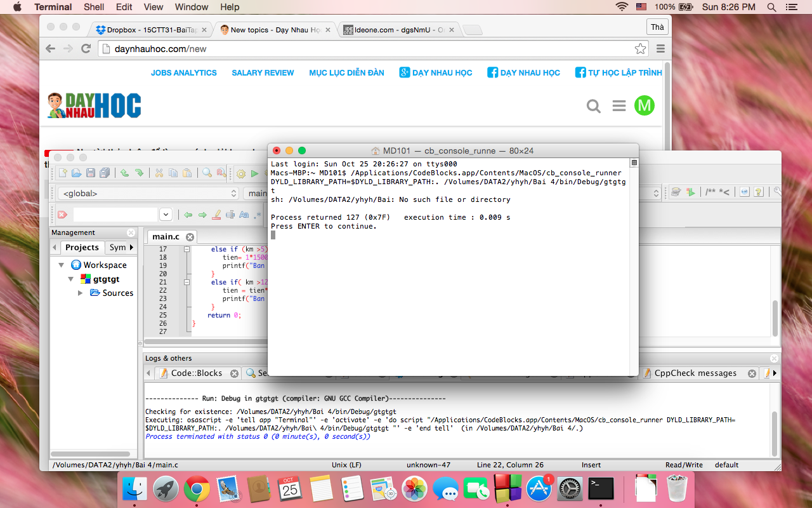Toggle Match case Aa icon
This screenshot has height=508, width=812.
point(244,215)
